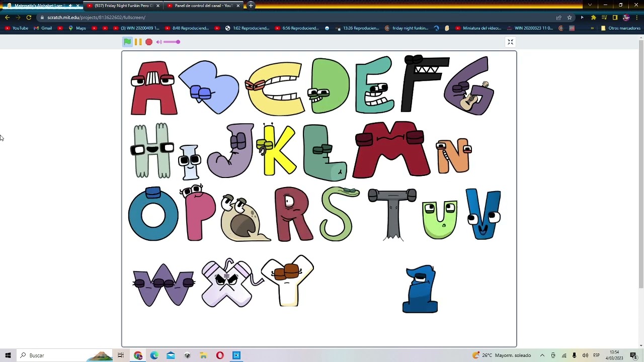The width and height of the screenshot is (644, 362).
Task: Click the purple letter J character
Action: click(x=231, y=150)
